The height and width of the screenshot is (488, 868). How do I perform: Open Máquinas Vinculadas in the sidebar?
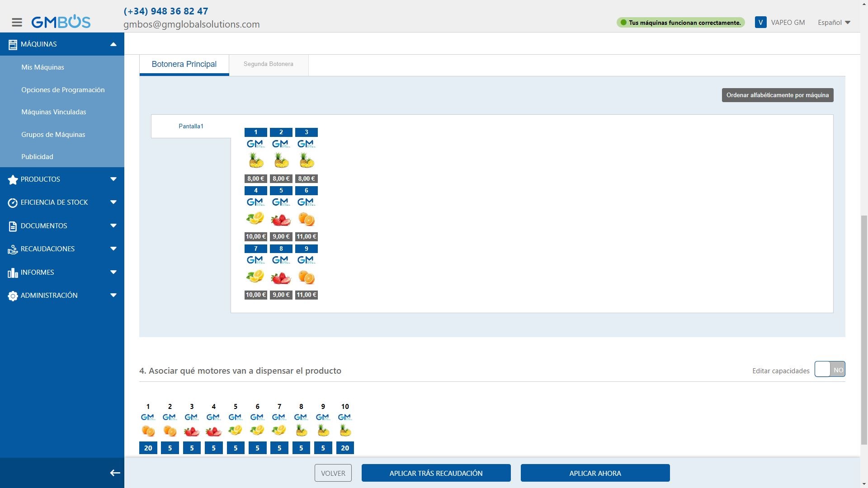pyautogui.click(x=53, y=112)
